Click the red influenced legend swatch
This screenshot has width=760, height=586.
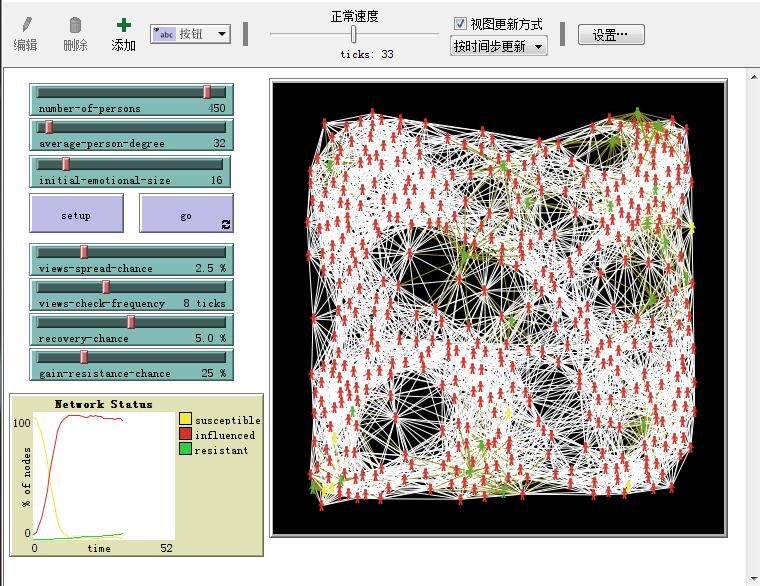185,435
